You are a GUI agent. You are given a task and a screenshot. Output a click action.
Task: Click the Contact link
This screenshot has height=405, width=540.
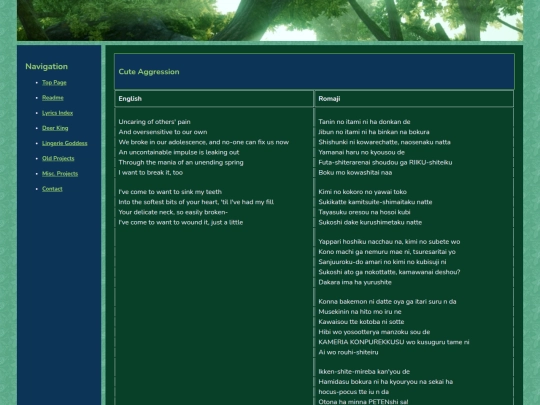52,189
